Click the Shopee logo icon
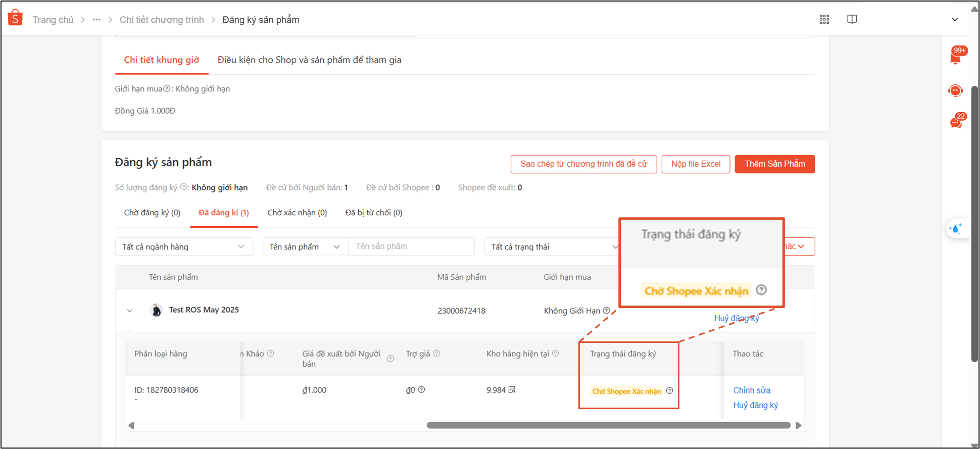980x449 pixels. [x=15, y=18]
